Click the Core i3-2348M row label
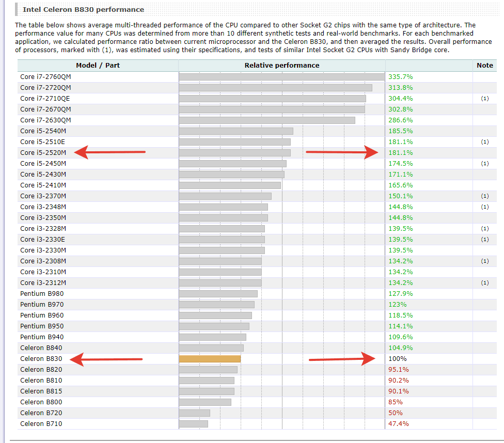The image size is (504, 443). click(43, 207)
